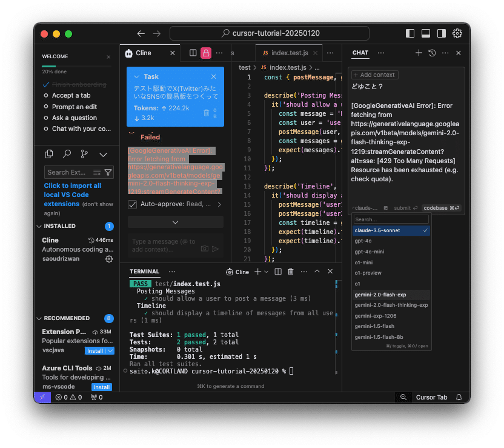
Task: Click Add context button in chat
Action: coord(375,75)
